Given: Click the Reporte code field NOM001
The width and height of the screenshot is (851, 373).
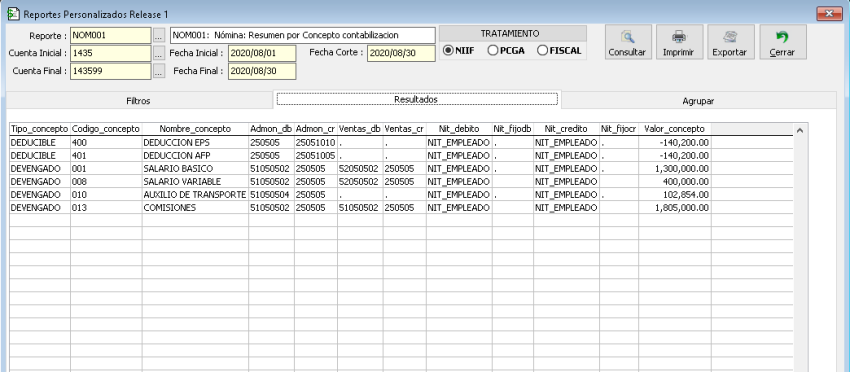Looking at the screenshot, I should [110, 35].
